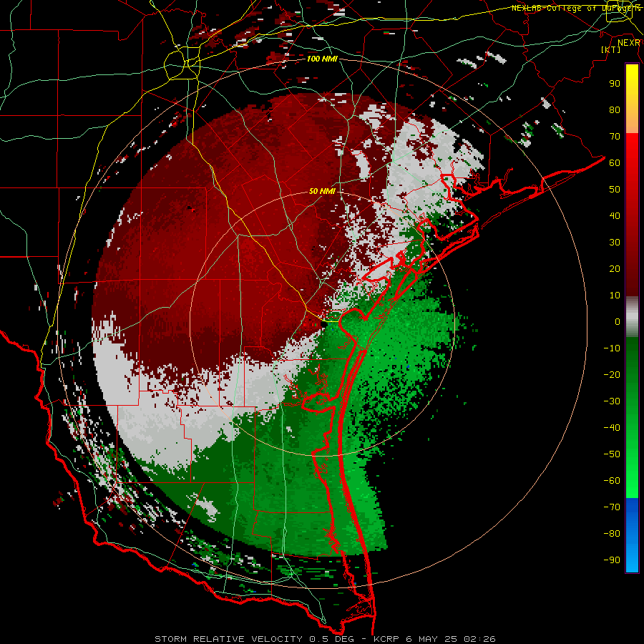The image size is (644, 644).
Task: Click the 50 value on the color scale
Action: tap(615, 190)
